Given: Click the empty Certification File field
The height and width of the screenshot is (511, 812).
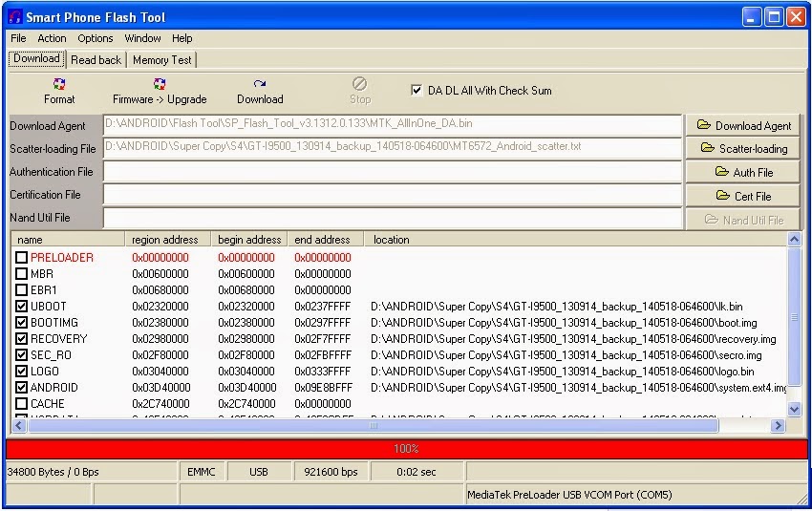Looking at the screenshot, I should pos(393,195).
